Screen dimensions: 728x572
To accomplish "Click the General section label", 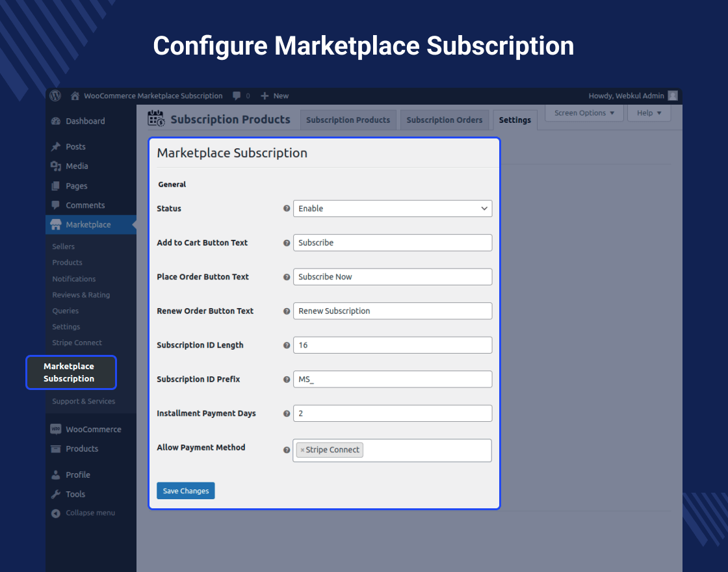I will click(x=172, y=185).
